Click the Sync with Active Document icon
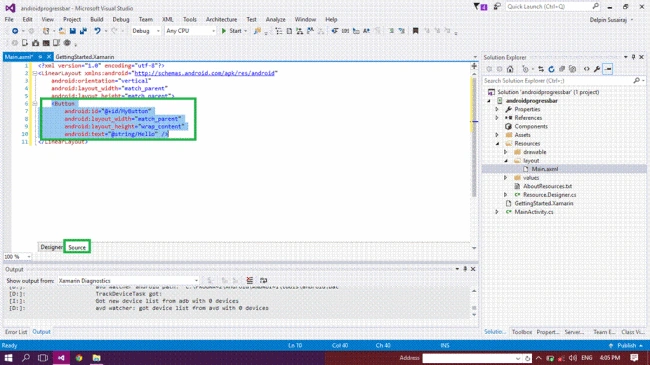Screen dimensions: 650x365 click(541, 69)
